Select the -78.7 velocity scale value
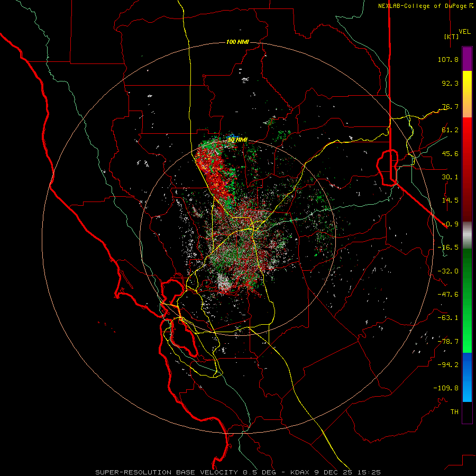This screenshot has width=476, height=476. click(x=448, y=342)
